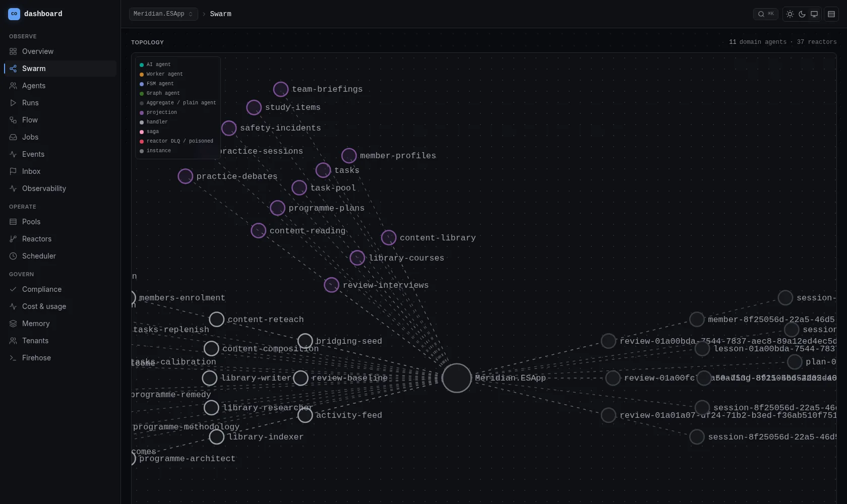Viewport: 847px width, 504px height.
Task: Open Inbox via its flag icon
Action: [13, 171]
